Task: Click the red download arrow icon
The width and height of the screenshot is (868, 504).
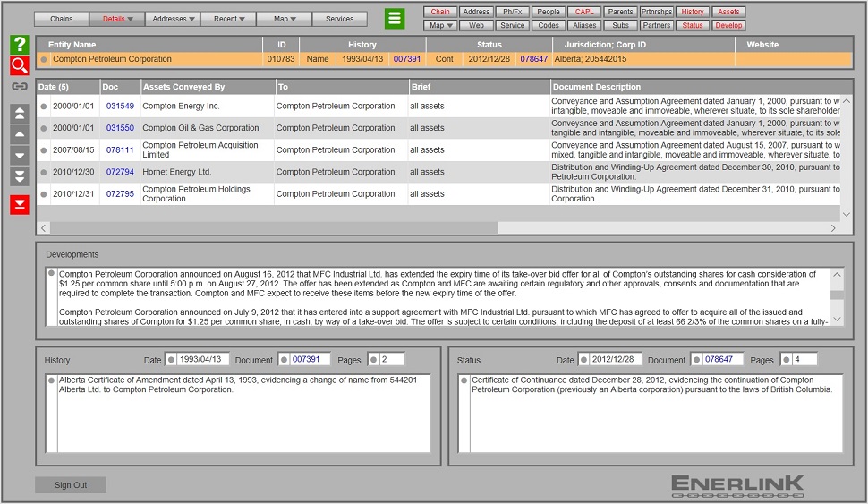Action: tap(20, 204)
